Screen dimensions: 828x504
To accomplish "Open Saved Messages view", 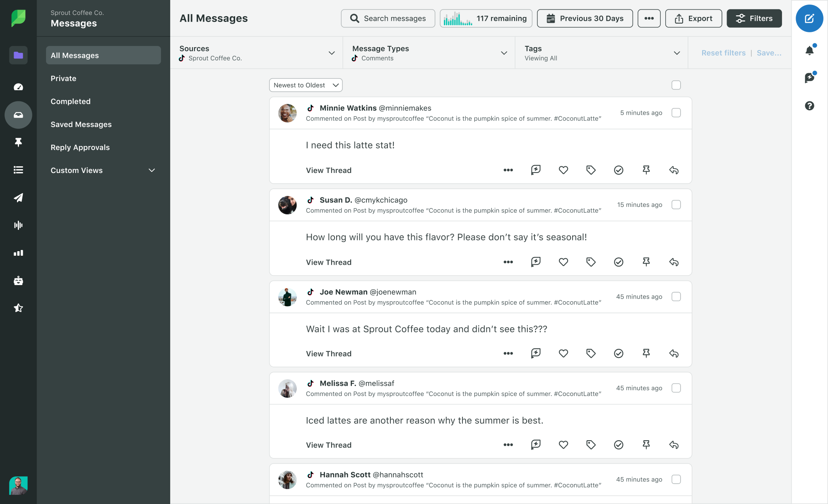I will [81, 124].
